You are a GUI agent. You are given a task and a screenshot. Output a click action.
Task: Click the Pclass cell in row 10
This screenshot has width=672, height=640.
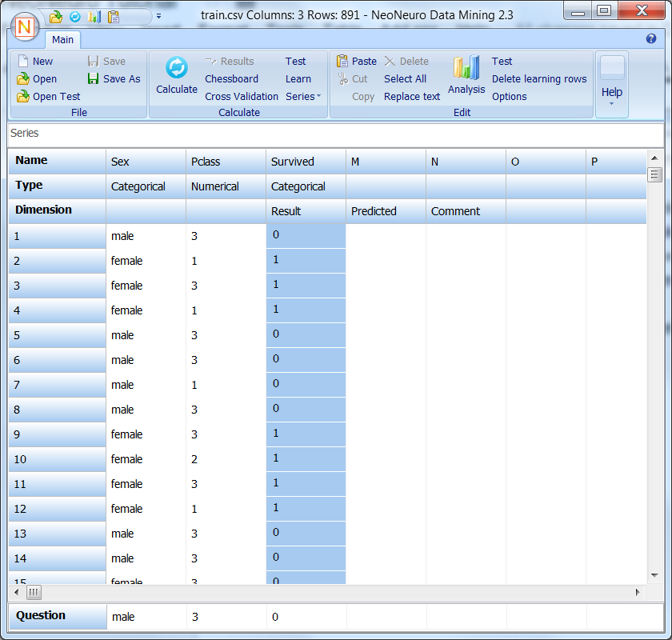226,459
